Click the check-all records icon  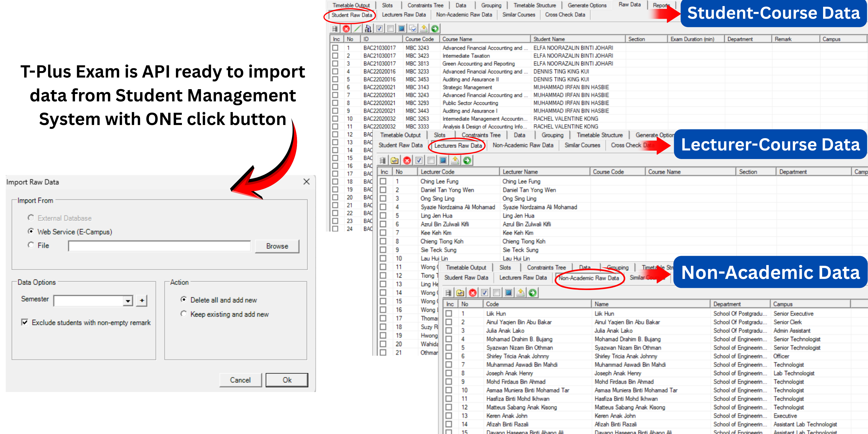pos(379,29)
